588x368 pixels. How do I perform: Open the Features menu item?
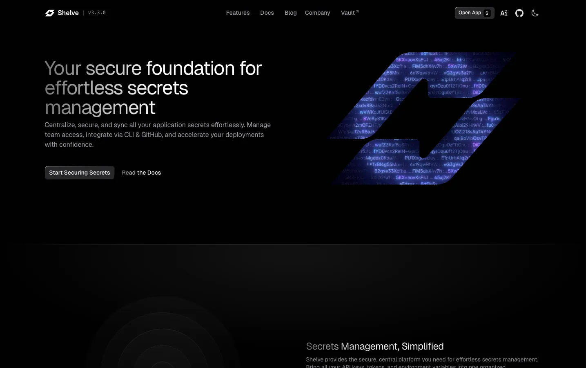(238, 13)
